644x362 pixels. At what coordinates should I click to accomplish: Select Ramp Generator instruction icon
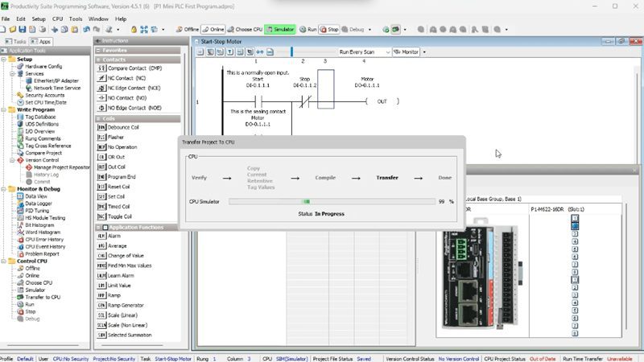[101, 306]
